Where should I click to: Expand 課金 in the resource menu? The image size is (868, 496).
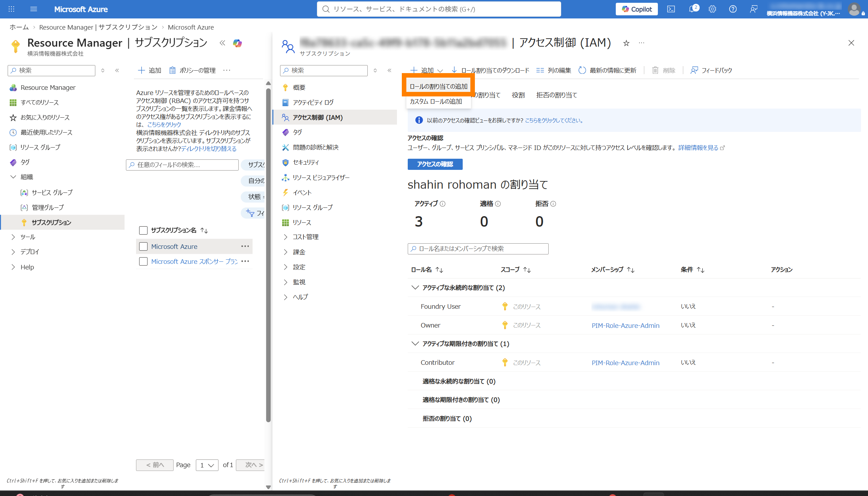(285, 252)
